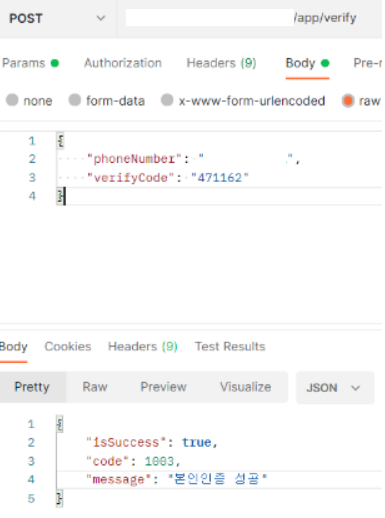Click line number 3 in request editor
The image size is (385, 518).
pyautogui.click(x=32, y=178)
